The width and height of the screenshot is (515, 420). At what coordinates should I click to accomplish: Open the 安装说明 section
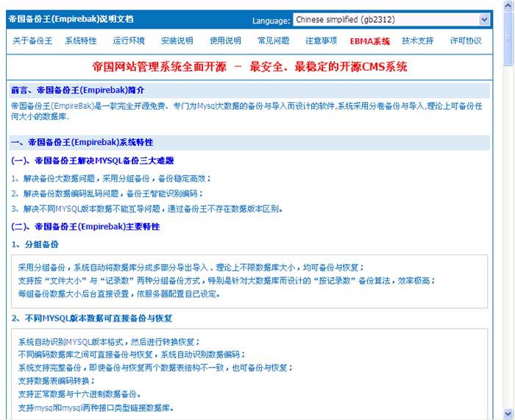(177, 41)
